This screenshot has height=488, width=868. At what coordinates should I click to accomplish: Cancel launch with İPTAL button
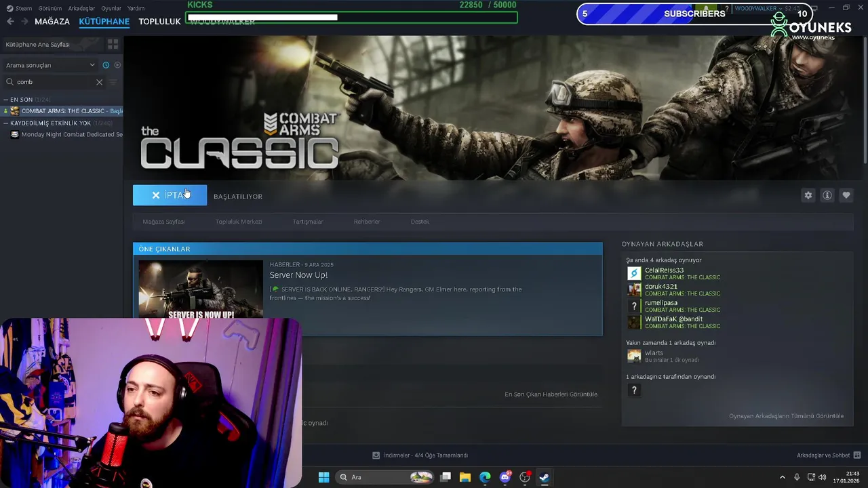point(170,195)
